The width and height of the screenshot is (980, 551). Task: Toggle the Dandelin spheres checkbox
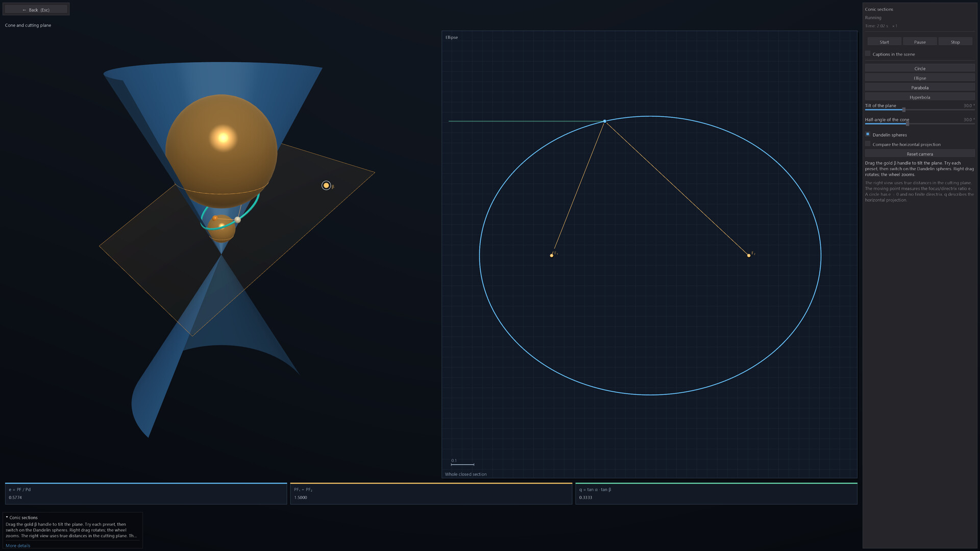click(868, 134)
